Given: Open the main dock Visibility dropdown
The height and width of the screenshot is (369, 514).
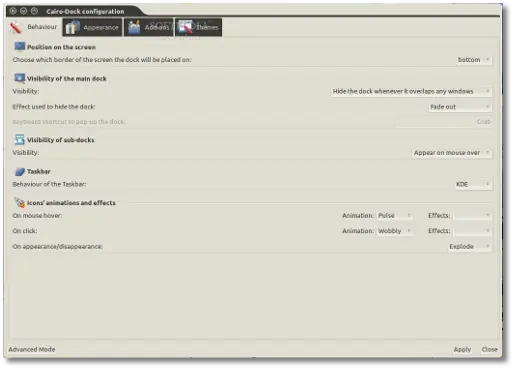Looking at the screenshot, I should click(x=411, y=91).
